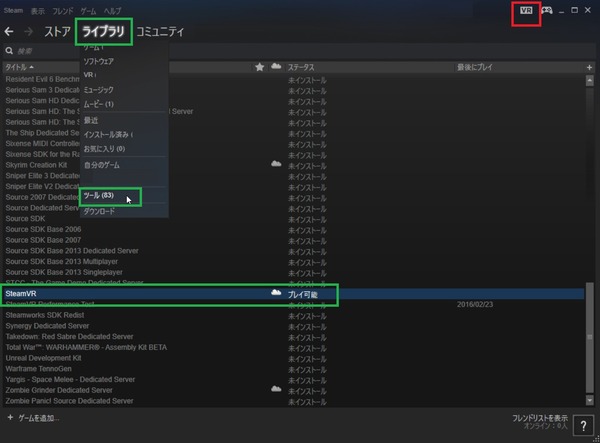Open the コミュニティ tab
The height and width of the screenshot is (443, 600).
coord(160,31)
